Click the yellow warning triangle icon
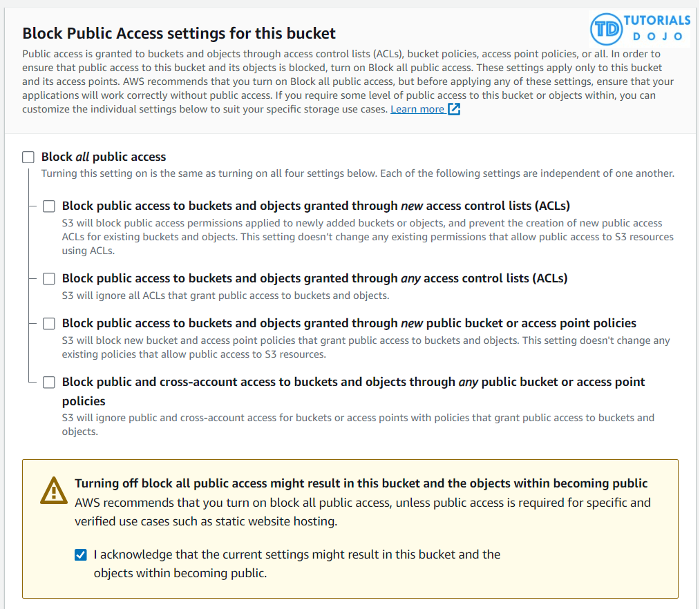Viewport: 700px width, 609px height. coord(53,490)
